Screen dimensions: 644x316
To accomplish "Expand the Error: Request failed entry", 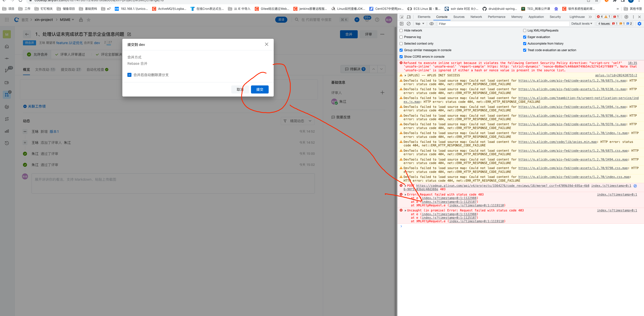I will tap(405, 195).
